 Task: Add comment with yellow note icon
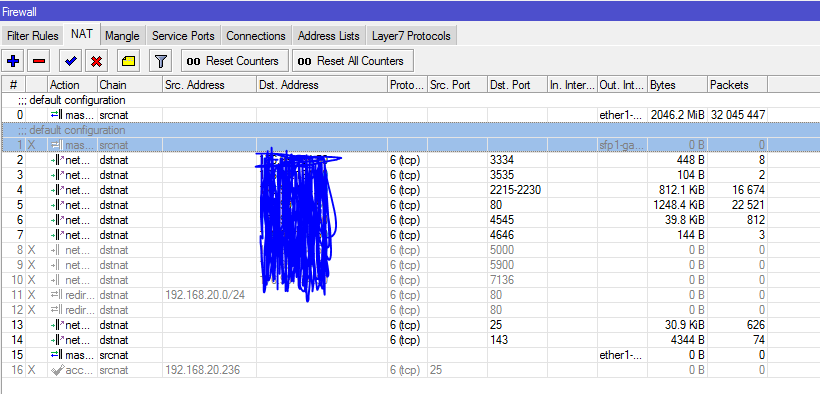129,61
